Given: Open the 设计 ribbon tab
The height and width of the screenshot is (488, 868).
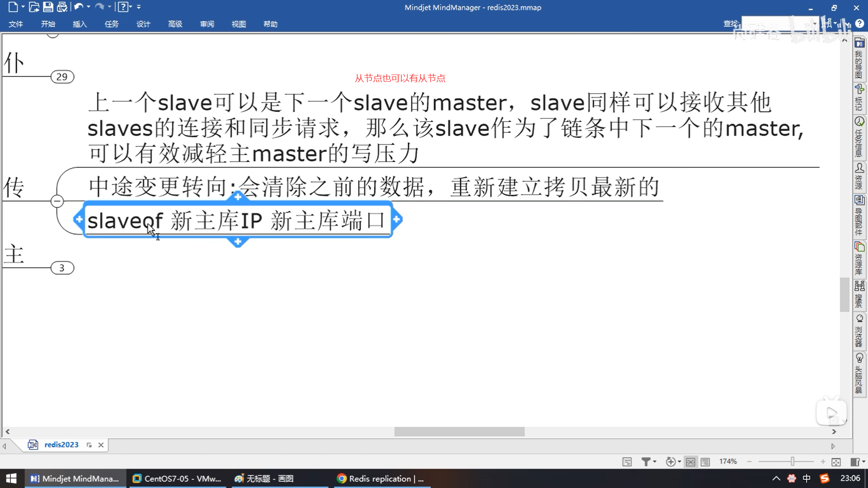Looking at the screenshot, I should click(x=143, y=24).
